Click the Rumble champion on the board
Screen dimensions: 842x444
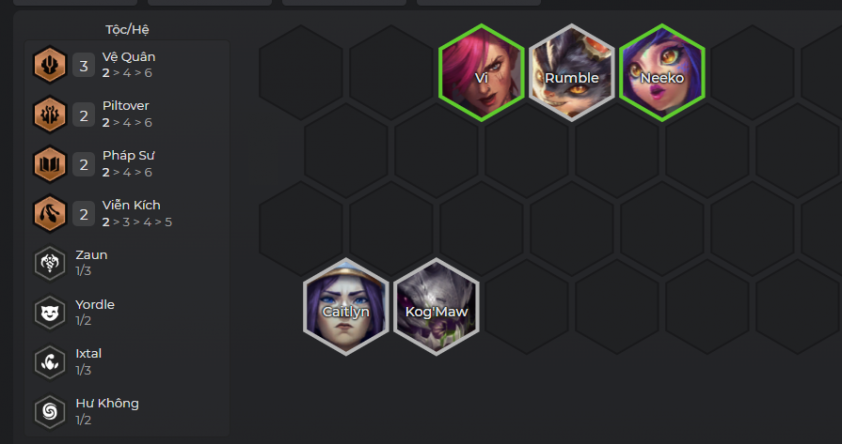[x=571, y=72]
